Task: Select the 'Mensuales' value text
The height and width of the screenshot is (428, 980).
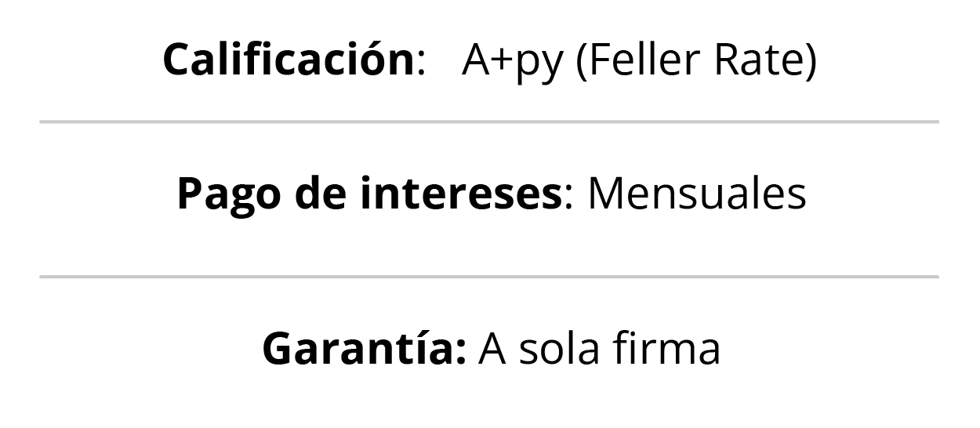Action: tap(697, 194)
